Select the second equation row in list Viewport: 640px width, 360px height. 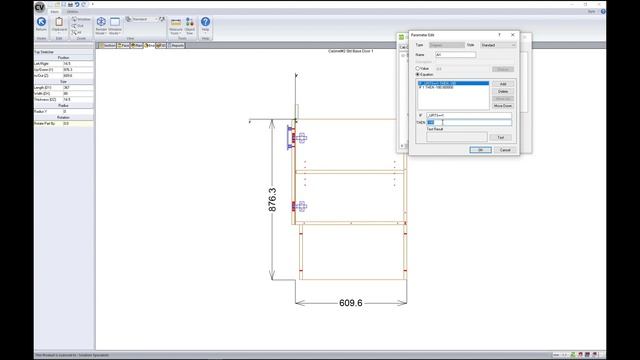[453, 87]
